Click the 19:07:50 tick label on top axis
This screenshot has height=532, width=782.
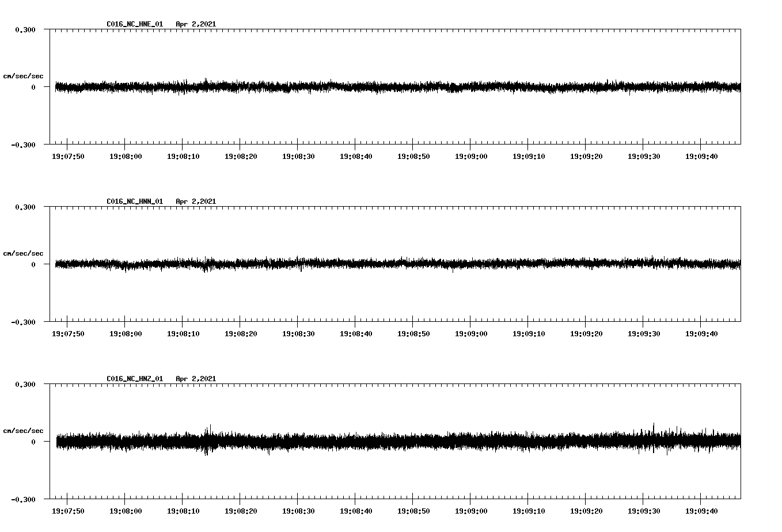click(67, 155)
